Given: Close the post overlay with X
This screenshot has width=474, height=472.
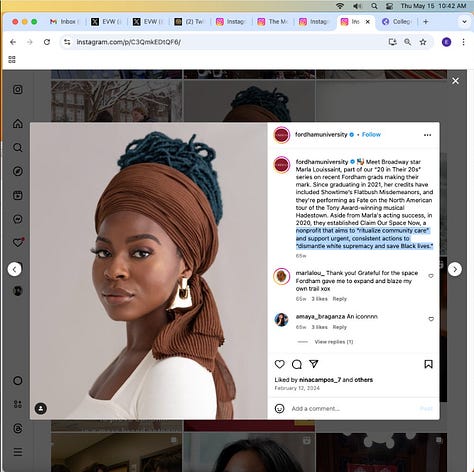Looking at the screenshot, I should tap(455, 81).
